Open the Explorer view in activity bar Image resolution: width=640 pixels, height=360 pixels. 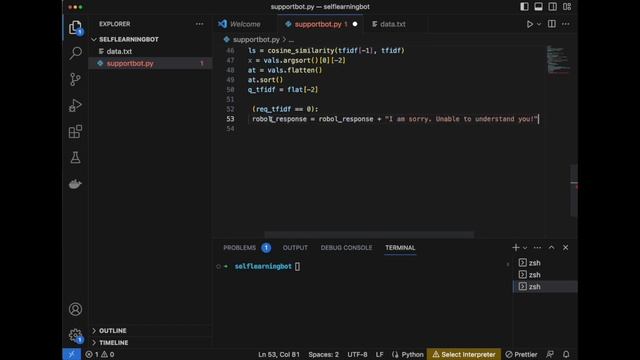[75, 28]
